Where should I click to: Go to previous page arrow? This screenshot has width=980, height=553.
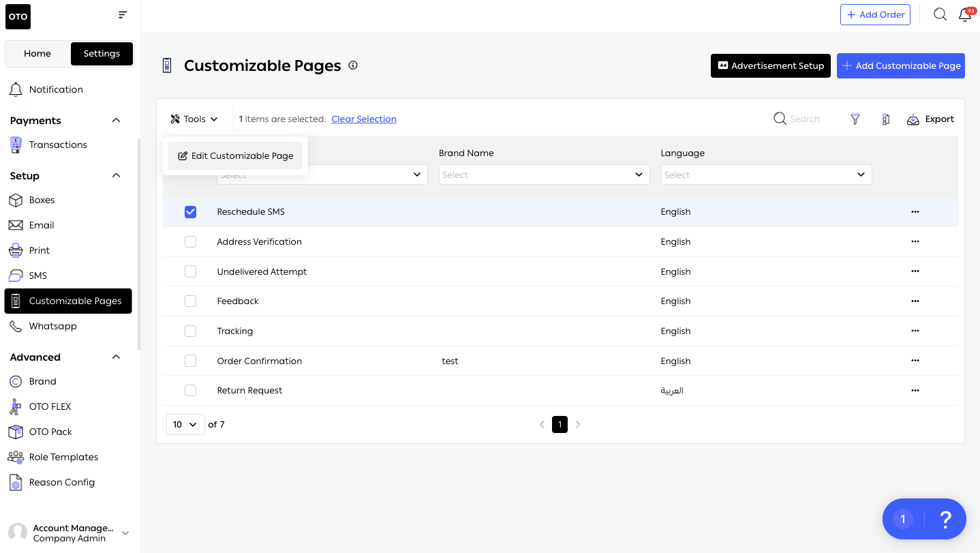pyautogui.click(x=542, y=424)
